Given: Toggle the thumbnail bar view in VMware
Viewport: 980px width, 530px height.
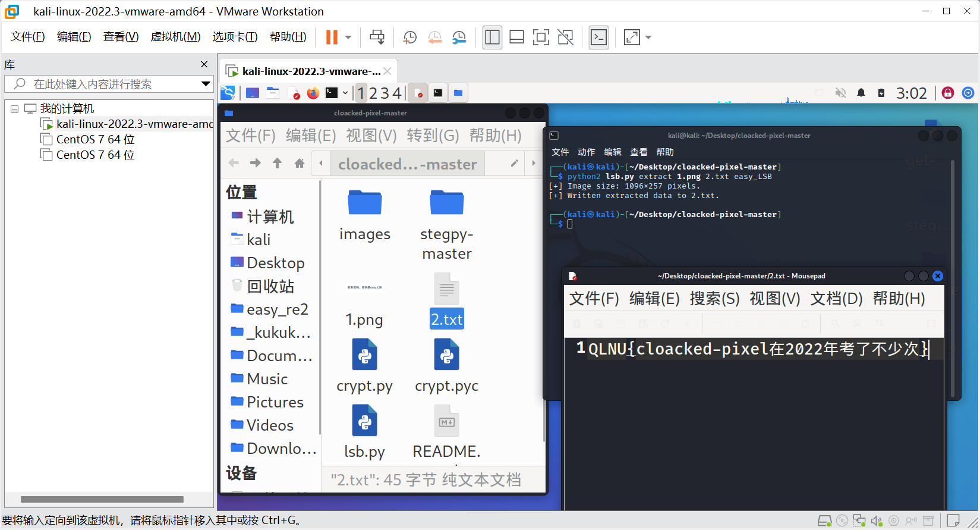Looking at the screenshot, I should pos(516,37).
